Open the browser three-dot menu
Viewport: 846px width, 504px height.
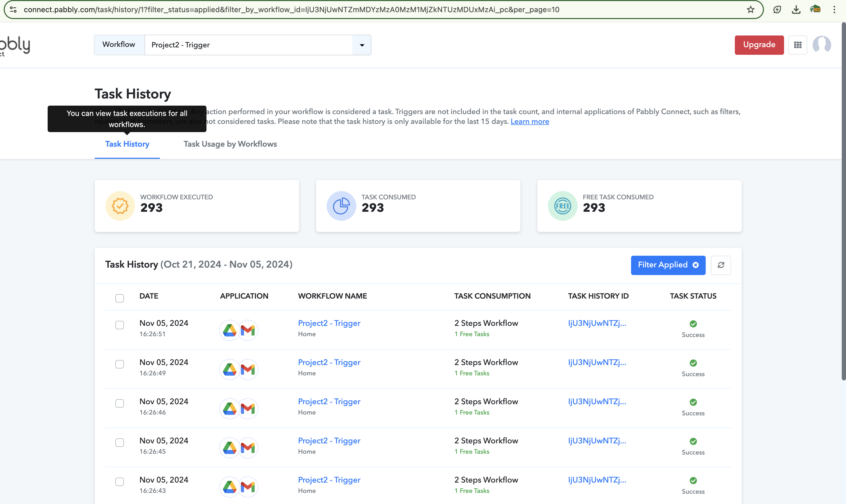coord(834,10)
